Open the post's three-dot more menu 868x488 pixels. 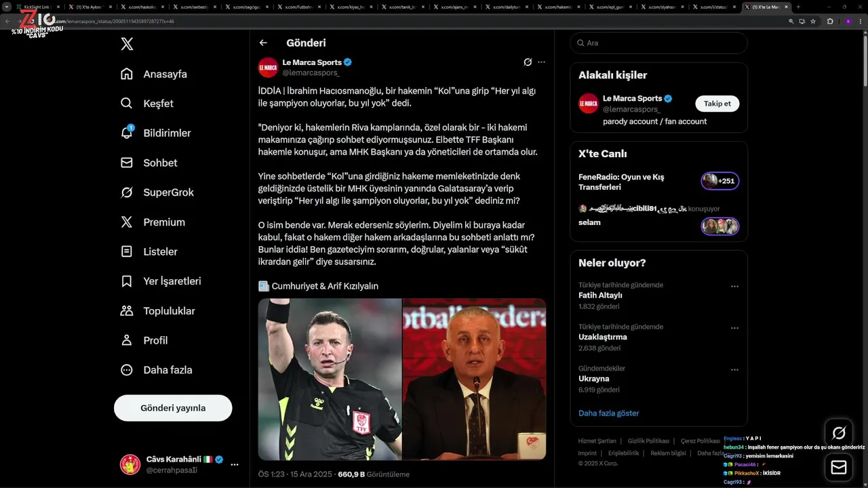541,62
